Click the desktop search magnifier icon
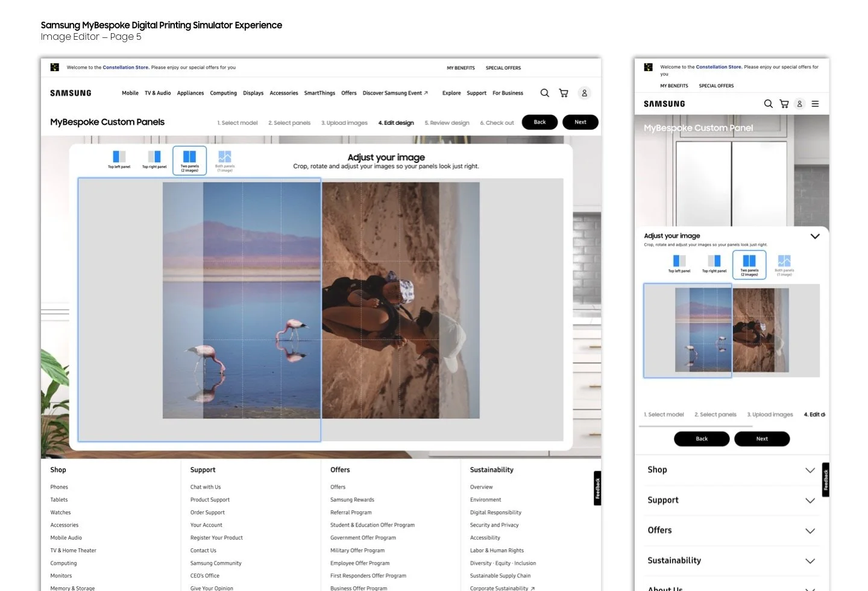 pyautogui.click(x=544, y=93)
